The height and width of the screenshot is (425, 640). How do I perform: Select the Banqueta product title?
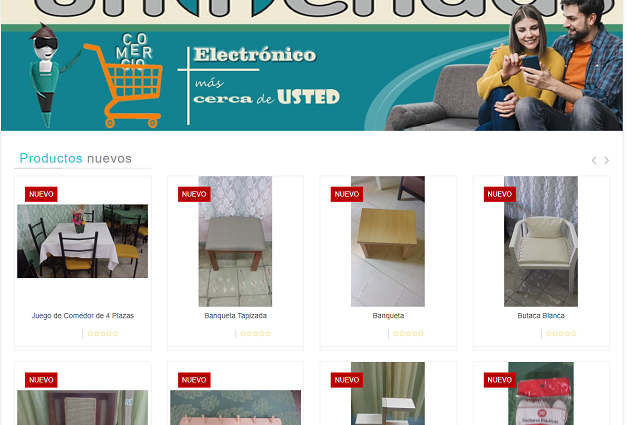coord(388,316)
